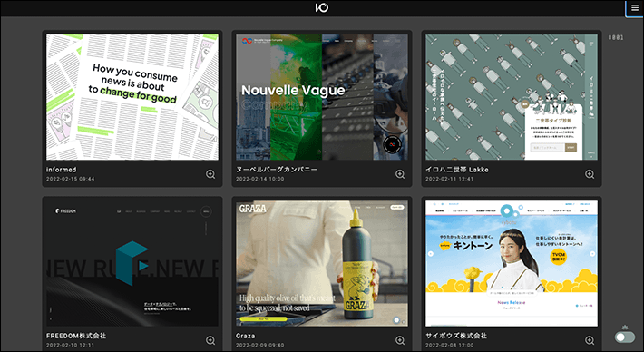Click the サイボウズ株式会社 title

pyautogui.click(x=456, y=336)
